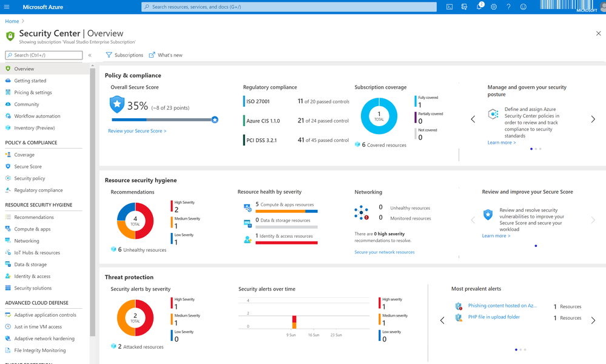Viewport: 606px width, 364px height.
Task: Click the Secure Score progress bar
Action: tap(165, 120)
